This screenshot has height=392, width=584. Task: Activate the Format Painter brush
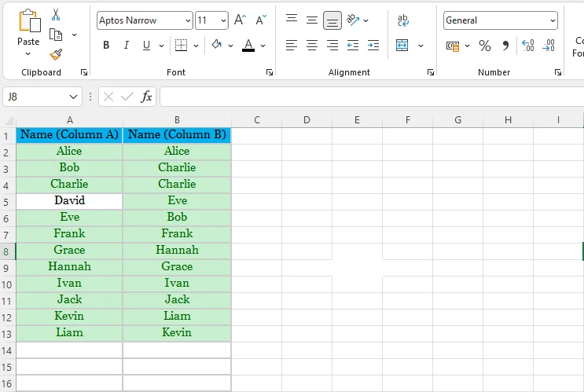[x=56, y=54]
